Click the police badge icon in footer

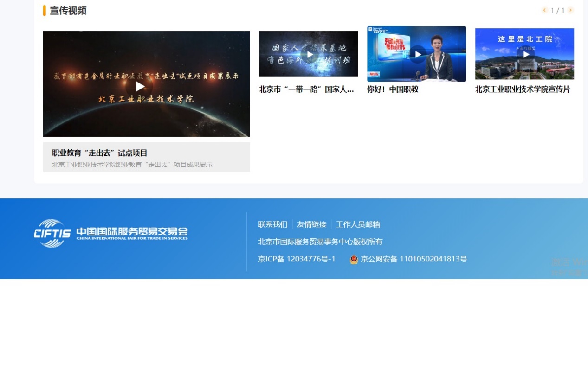[354, 259]
